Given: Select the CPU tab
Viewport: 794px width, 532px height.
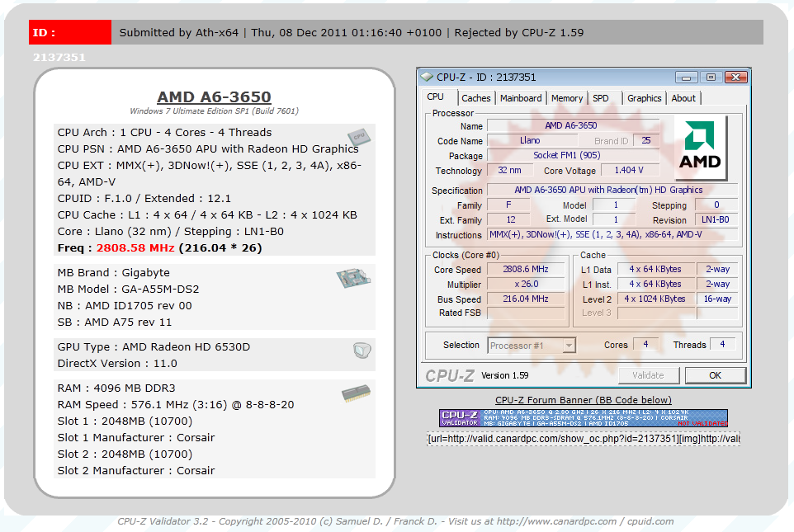Looking at the screenshot, I should pos(436,97).
